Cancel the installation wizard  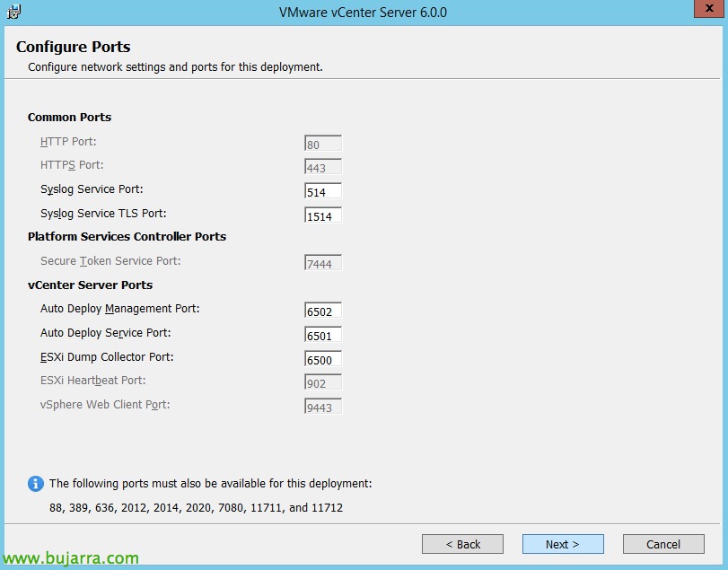(x=663, y=544)
